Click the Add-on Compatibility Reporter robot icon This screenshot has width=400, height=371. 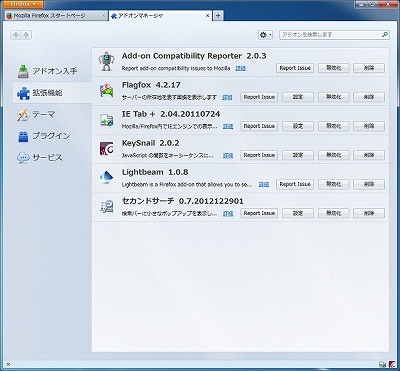point(107,62)
